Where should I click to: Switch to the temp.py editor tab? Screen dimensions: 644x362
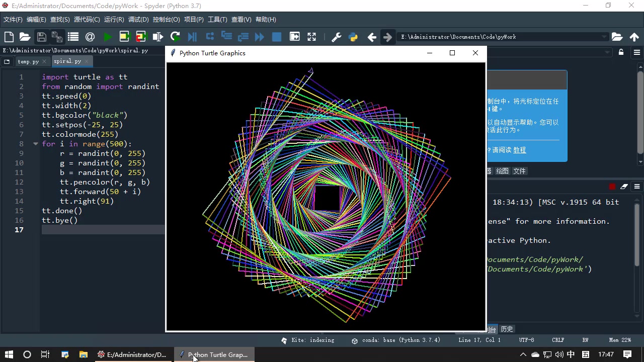[x=28, y=61]
